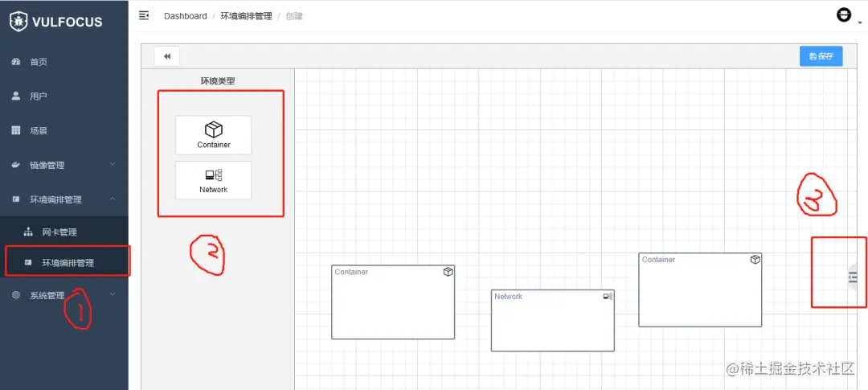Viewport: 868px width, 390px height.
Task: Open the 系统管理 menu
Action: point(64,295)
